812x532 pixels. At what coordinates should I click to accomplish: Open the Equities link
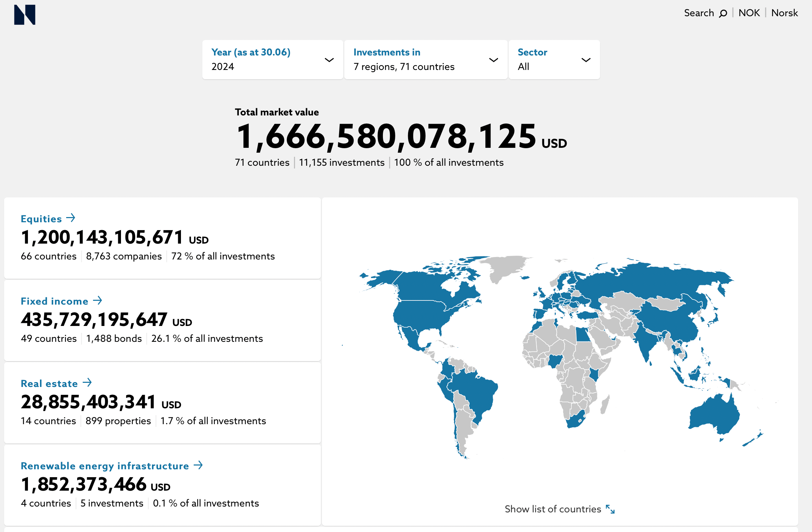pos(41,219)
